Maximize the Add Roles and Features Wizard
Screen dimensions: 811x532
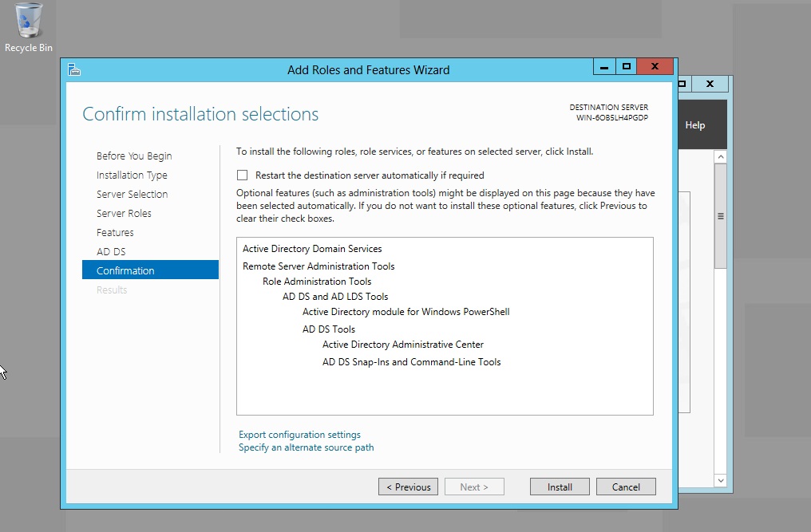627,67
